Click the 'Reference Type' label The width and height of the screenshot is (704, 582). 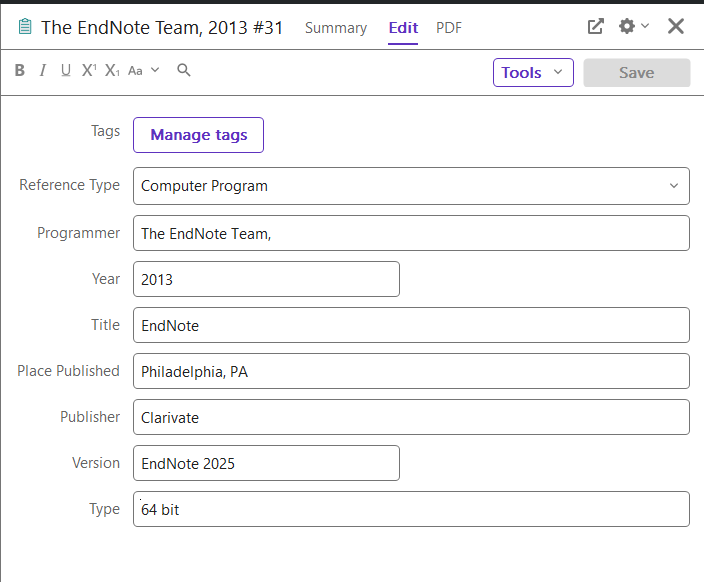[x=70, y=185]
